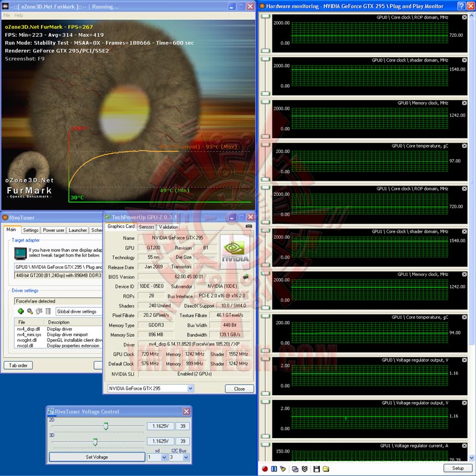Open the GPU0 target adapter list in RivaTuner
Viewport: 476px width, 476px height.
click(x=58, y=267)
